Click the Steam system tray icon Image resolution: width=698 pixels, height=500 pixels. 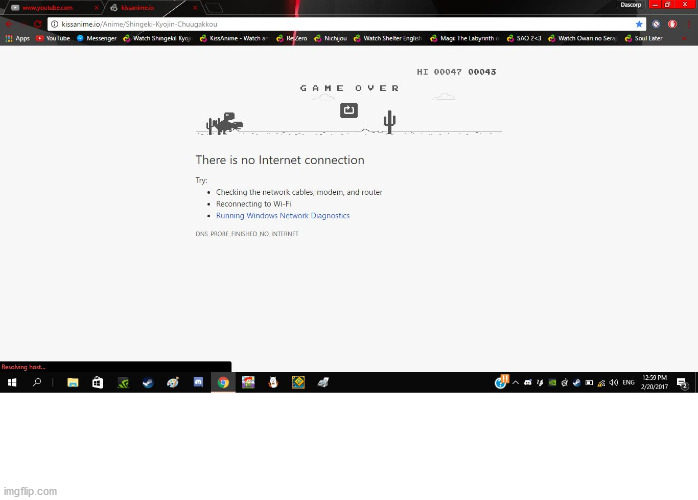coord(577,382)
